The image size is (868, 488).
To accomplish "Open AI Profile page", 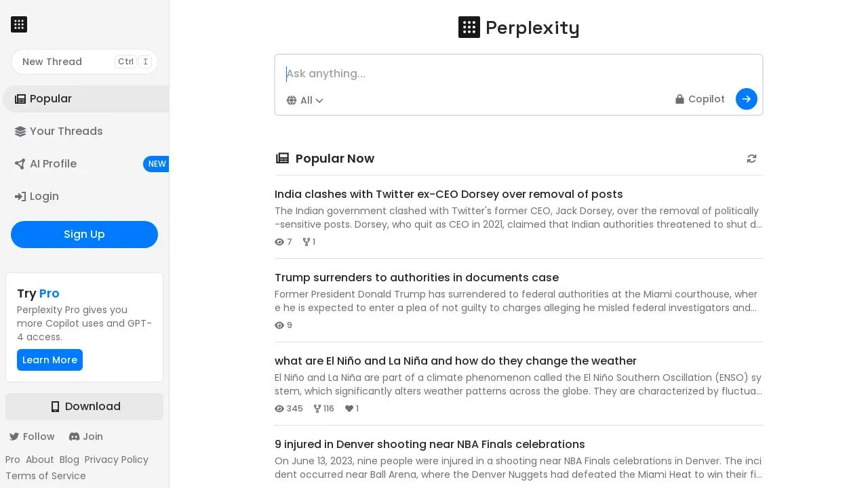I will point(53,164).
